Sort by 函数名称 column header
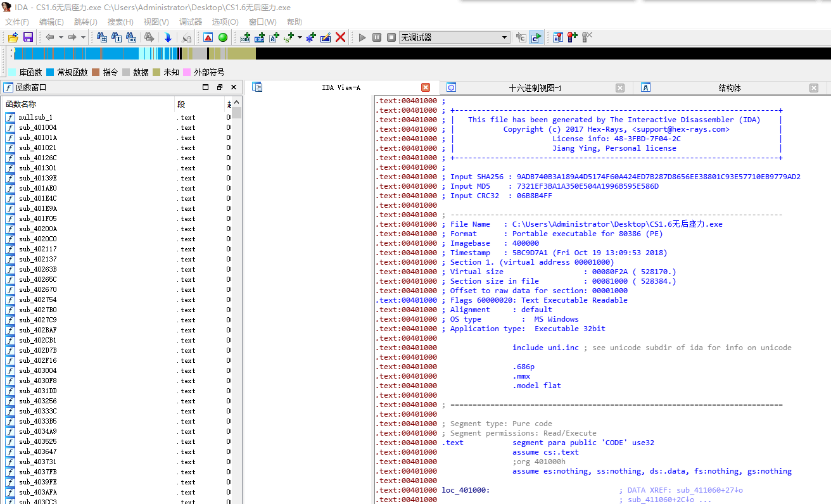The image size is (831, 504). click(88, 104)
